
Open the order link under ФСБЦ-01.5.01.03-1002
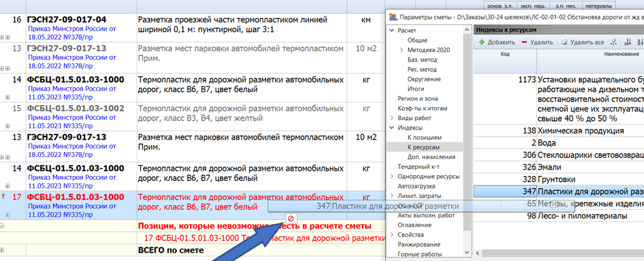pos(73,121)
